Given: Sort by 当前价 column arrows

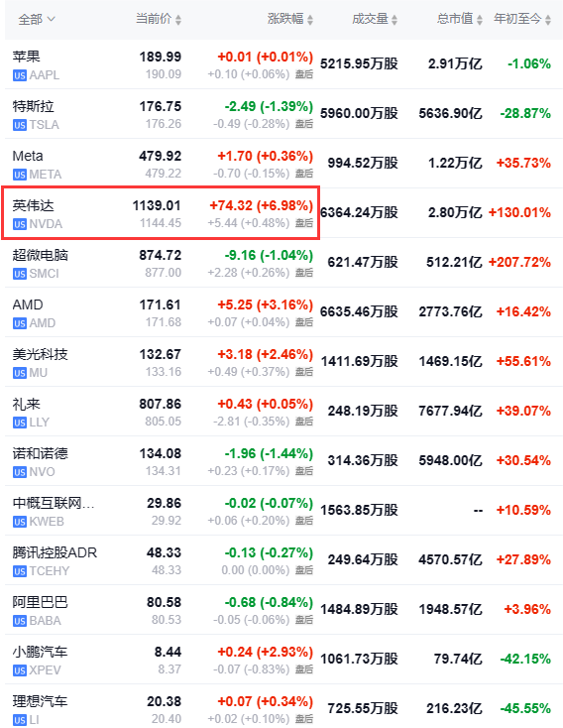Looking at the screenshot, I should (x=178, y=20).
